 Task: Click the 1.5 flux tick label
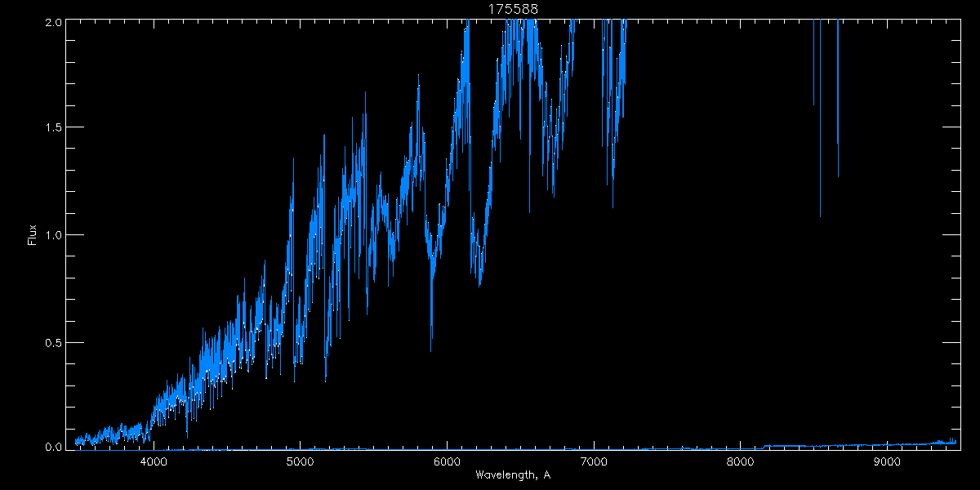53,128
